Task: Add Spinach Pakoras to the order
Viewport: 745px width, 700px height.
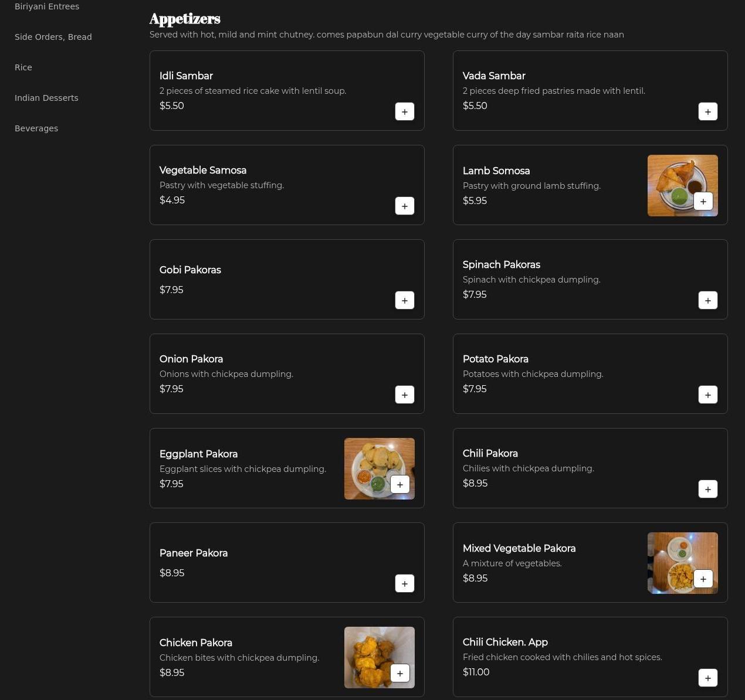Action: coord(707,300)
